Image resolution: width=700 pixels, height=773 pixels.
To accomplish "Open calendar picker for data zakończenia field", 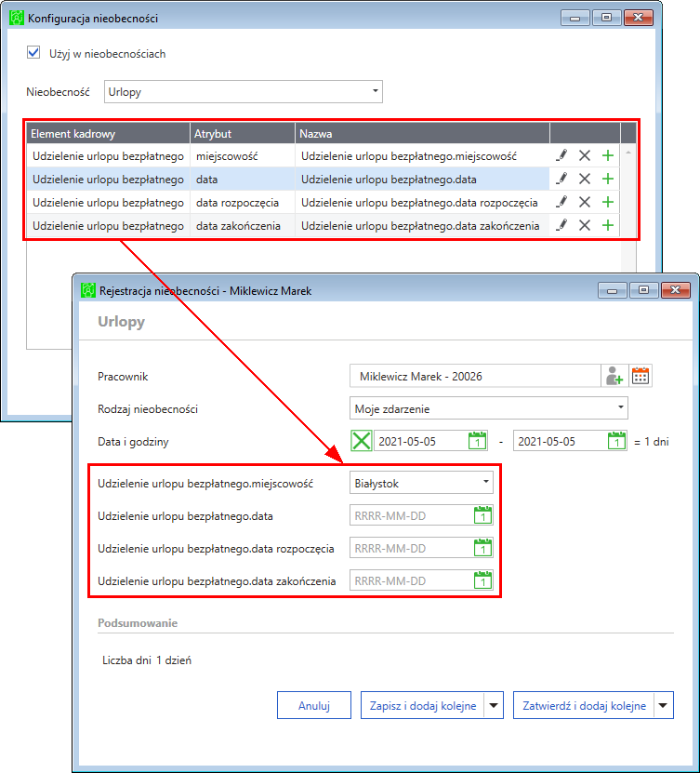I will pyautogui.click(x=482, y=580).
